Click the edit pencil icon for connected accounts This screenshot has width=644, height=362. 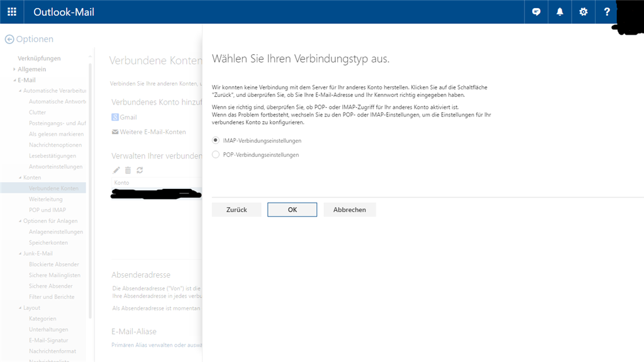tap(116, 170)
